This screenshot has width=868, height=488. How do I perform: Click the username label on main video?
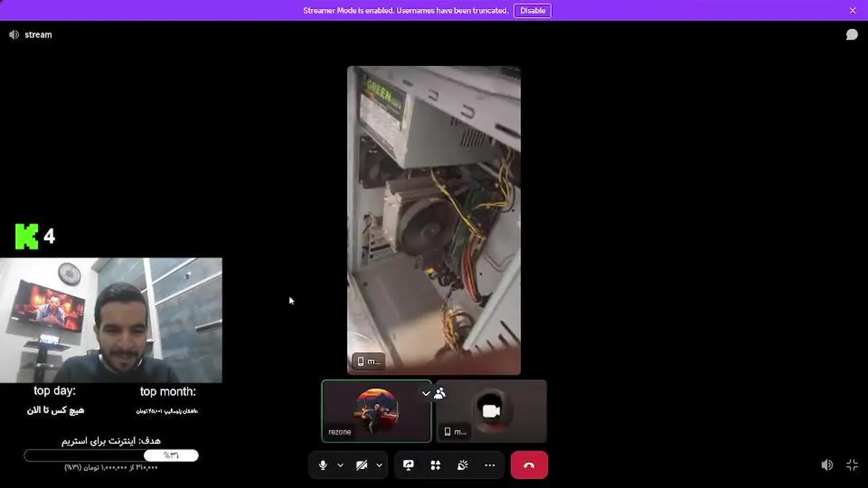369,361
